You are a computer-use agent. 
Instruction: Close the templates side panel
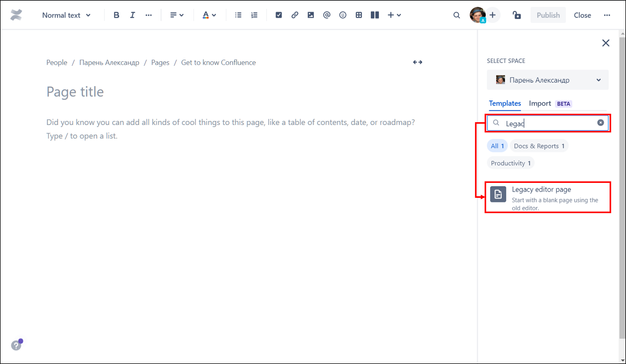606,43
